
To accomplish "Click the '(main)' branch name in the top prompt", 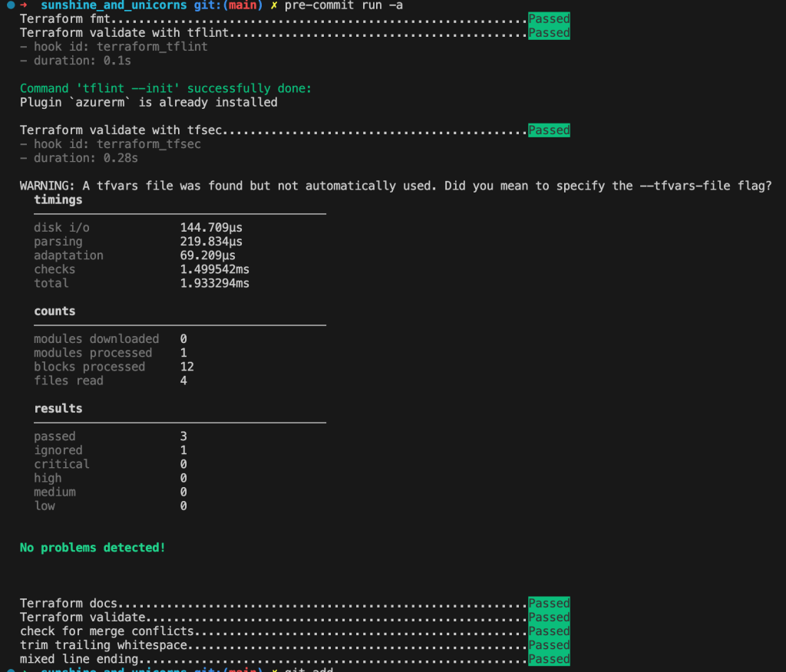I will [x=242, y=5].
